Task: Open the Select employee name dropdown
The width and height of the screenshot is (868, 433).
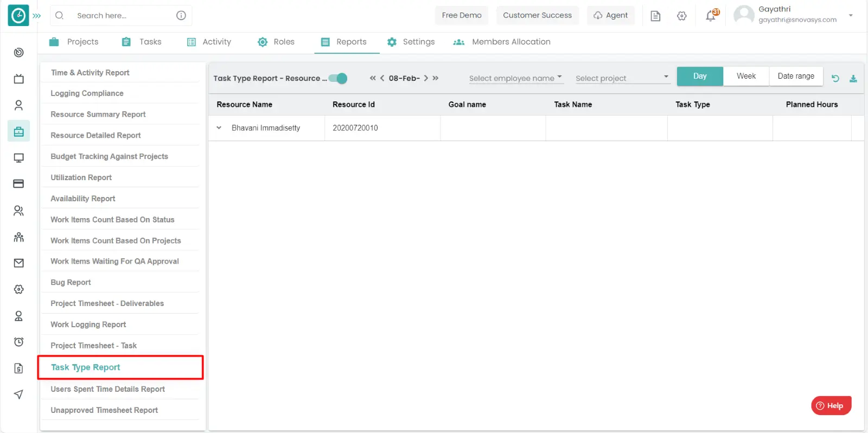Action: coord(515,78)
